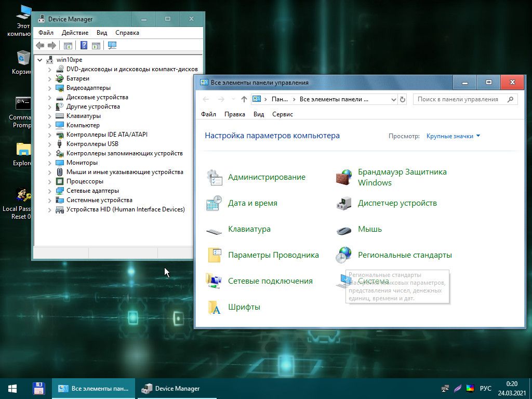The height and width of the screenshot is (399, 532).
Task: Click the Back arrow in Device Manager toolbar
Action: tap(40, 46)
